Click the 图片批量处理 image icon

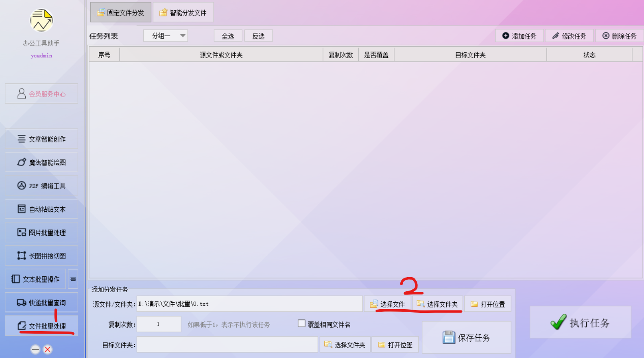point(22,232)
